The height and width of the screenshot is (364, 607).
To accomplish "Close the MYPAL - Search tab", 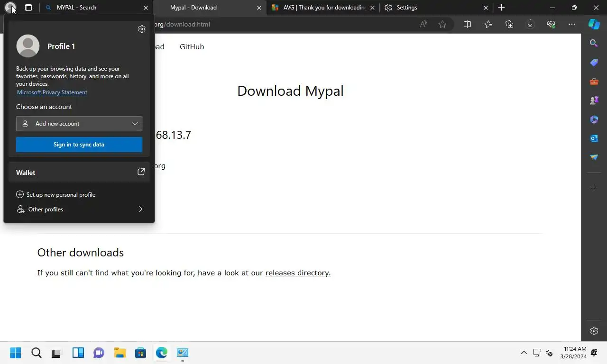I will pos(146,8).
